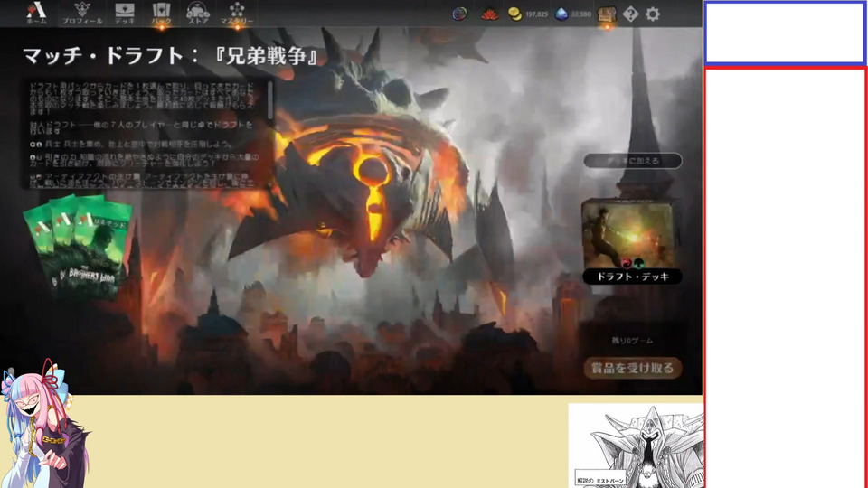Open the マスタリー (Mastery) tab
The image size is (868, 488).
[237, 14]
